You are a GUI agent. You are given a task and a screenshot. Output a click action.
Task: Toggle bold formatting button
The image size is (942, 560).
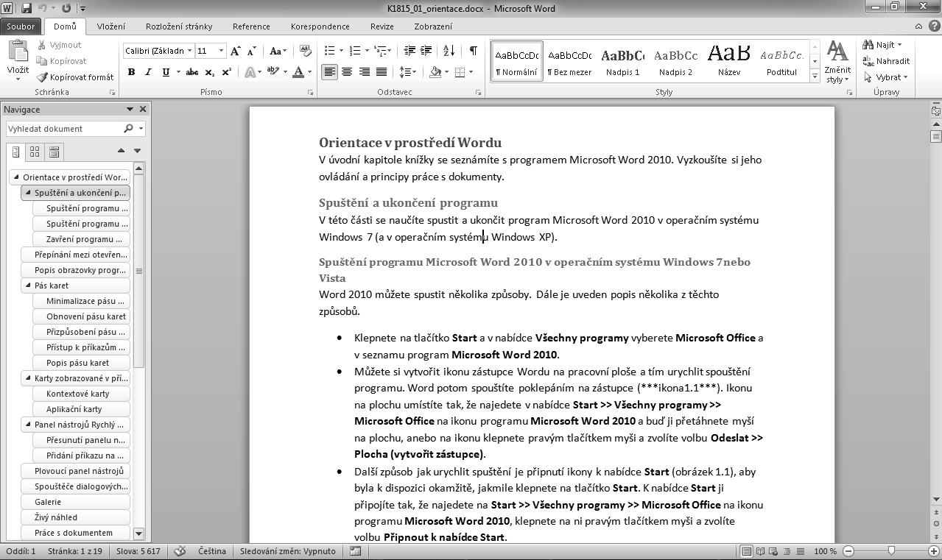coord(131,72)
